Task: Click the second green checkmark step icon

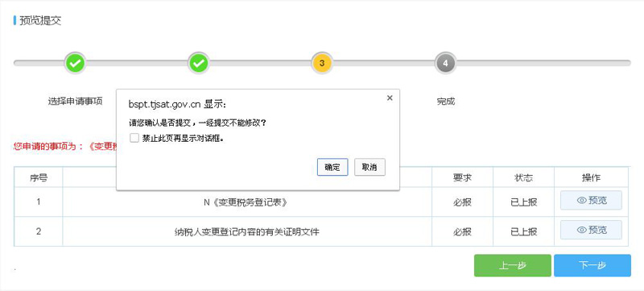Action: pyautogui.click(x=198, y=64)
